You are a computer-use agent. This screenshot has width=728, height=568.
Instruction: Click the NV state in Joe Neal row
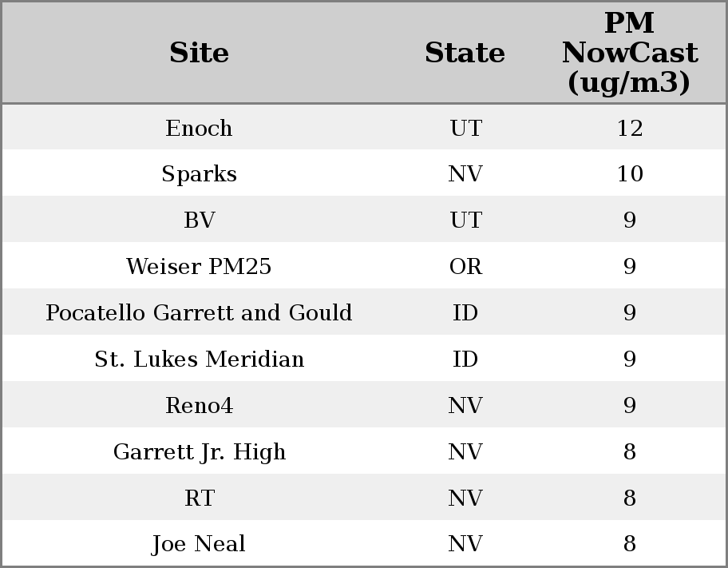(465, 544)
